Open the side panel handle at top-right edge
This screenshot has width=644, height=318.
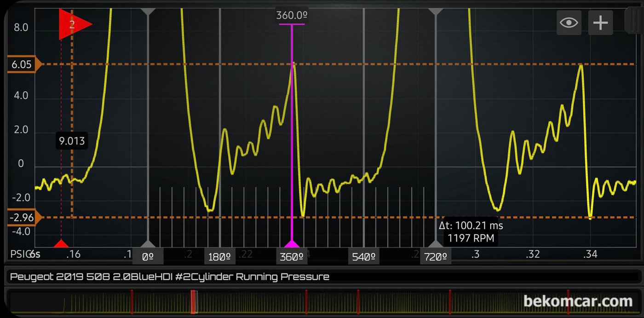coord(633,21)
